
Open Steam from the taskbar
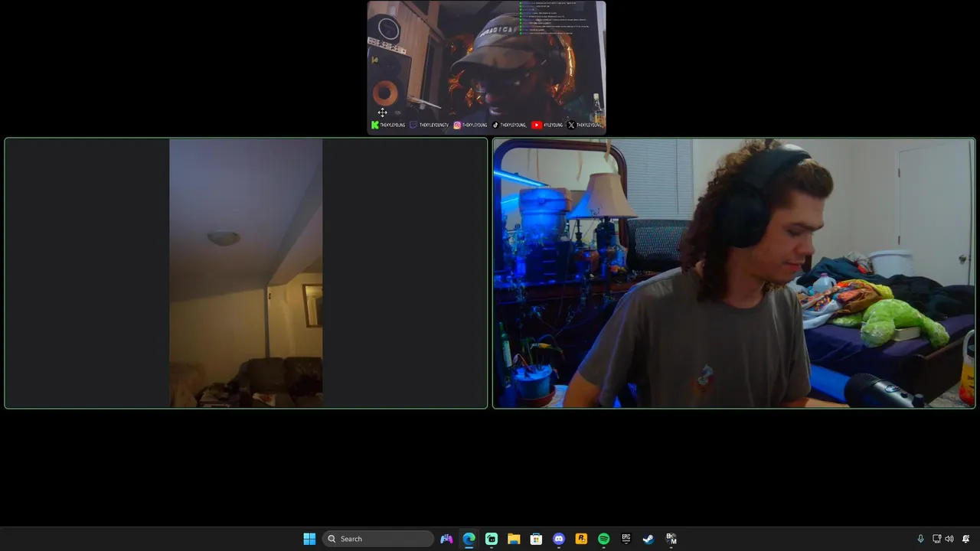[x=648, y=539]
